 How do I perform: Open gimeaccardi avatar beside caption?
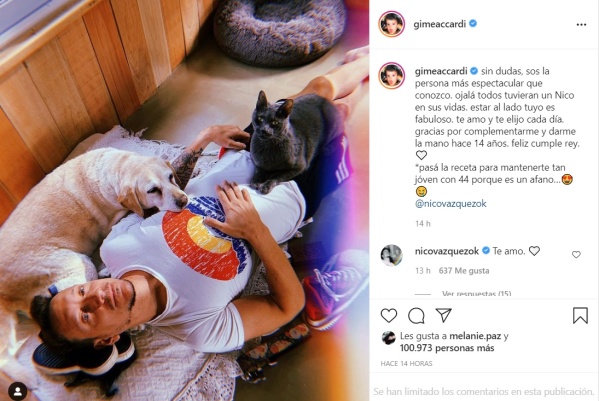coord(391,75)
